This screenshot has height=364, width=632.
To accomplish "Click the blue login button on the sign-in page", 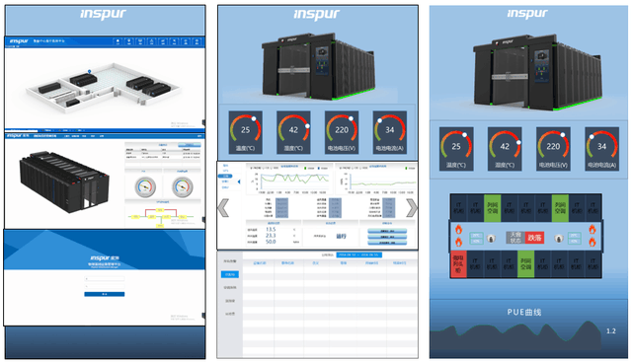I will [x=105, y=294].
